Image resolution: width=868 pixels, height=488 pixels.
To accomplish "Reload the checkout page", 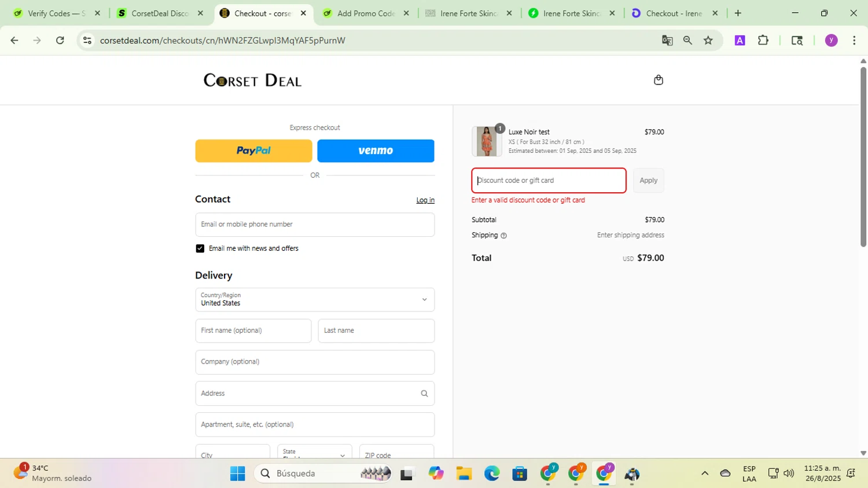I will point(60,41).
